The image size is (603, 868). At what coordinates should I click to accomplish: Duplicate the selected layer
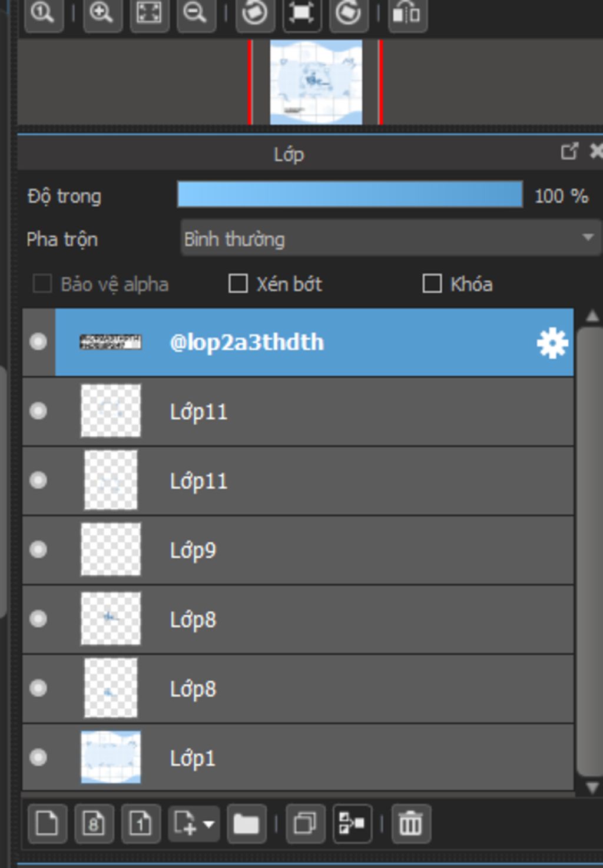pyautogui.click(x=304, y=823)
